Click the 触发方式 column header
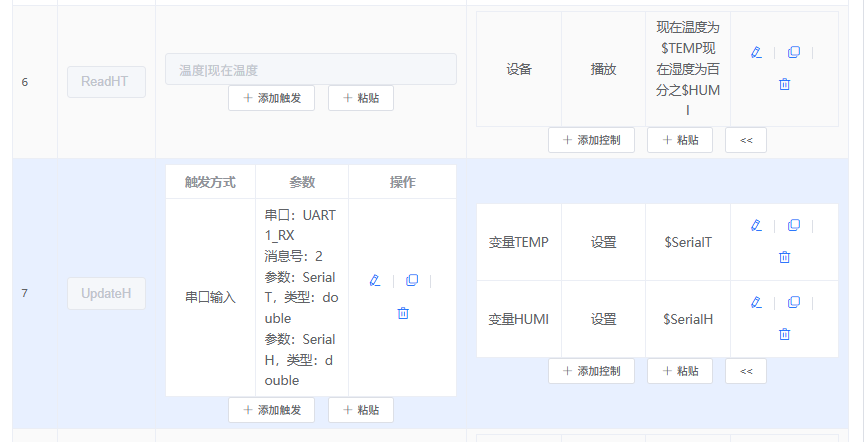 210,182
